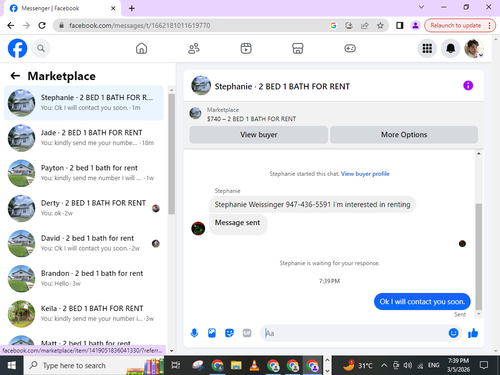Attach a photo with the image icon
Image resolution: width=500 pixels, height=375 pixels.
coord(212,333)
